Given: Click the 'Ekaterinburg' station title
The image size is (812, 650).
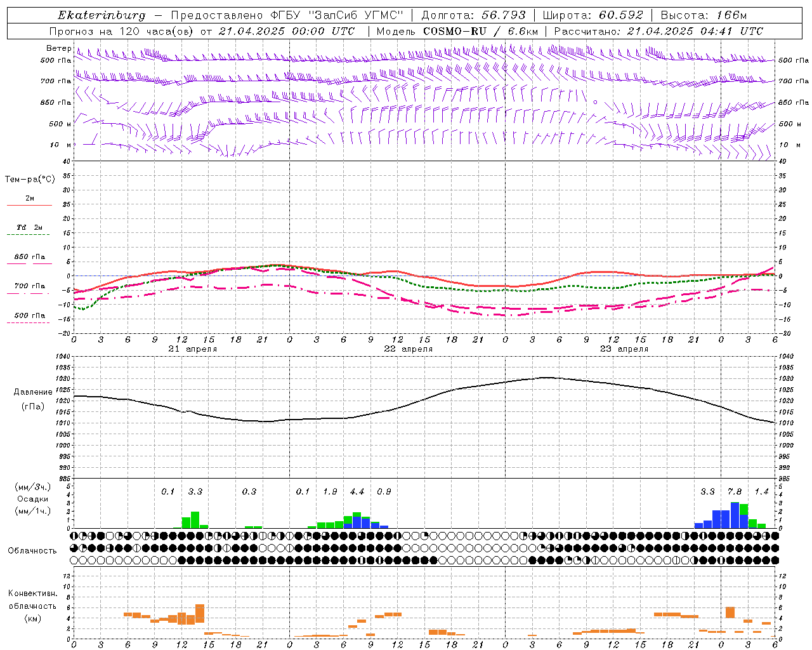Looking at the screenshot, I should tap(101, 15).
